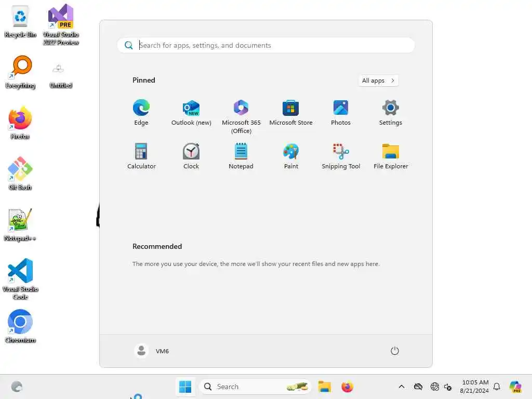Select the Chromium desktop shortcut

click(20, 326)
